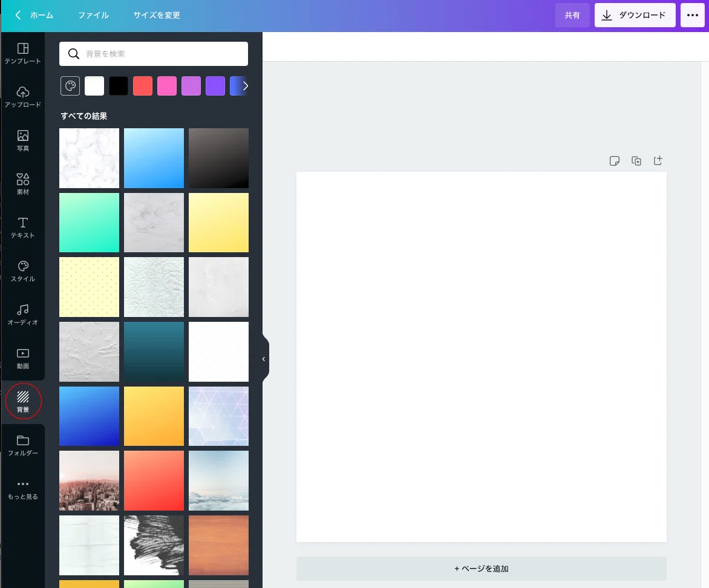The height and width of the screenshot is (588, 709).
Task: Select the orange-yellow gradient background
Action: tap(154, 416)
